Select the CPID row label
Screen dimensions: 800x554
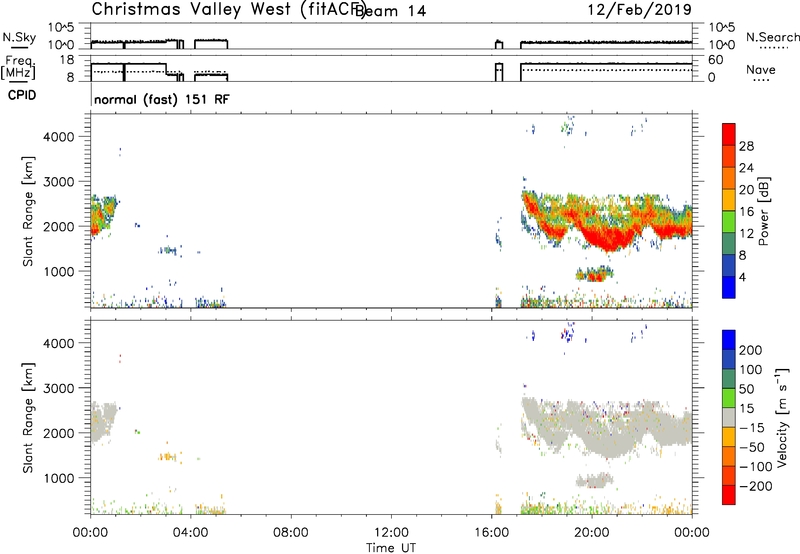(x=22, y=95)
